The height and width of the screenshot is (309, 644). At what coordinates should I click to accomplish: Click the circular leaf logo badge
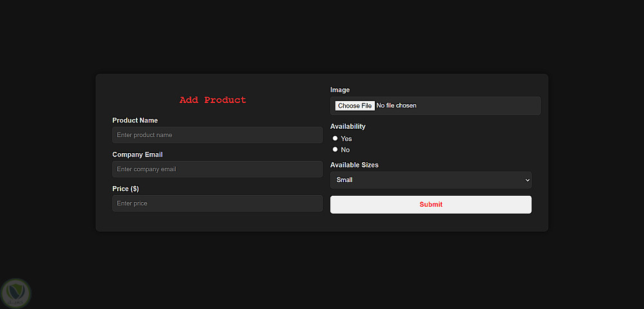tap(16, 293)
